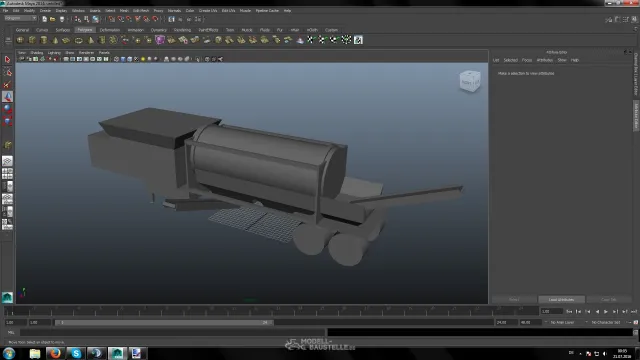Switch to the single perspective layout

pyautogui.click(x=7, y=161)
